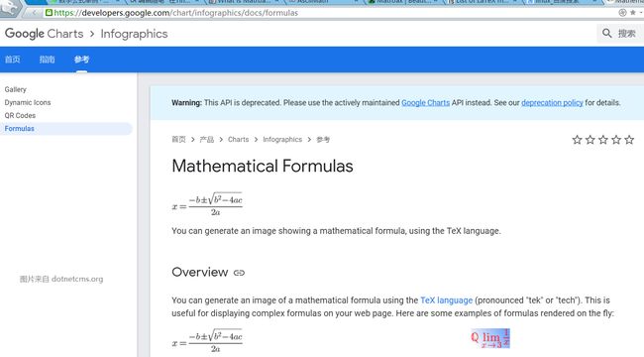This screenshot has width=644, height=357.
Task: Open the deprecation policy link
Action: (552, 103)
